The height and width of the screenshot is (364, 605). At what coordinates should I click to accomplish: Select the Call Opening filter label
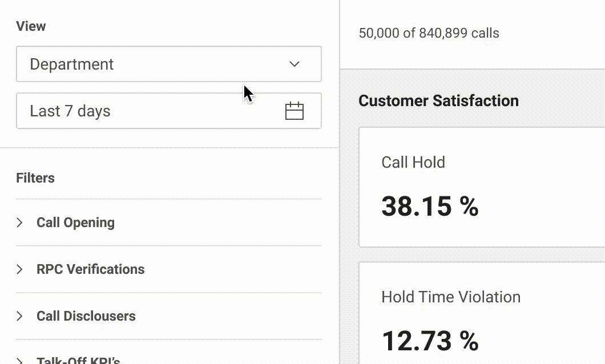(x=75, y=223)
